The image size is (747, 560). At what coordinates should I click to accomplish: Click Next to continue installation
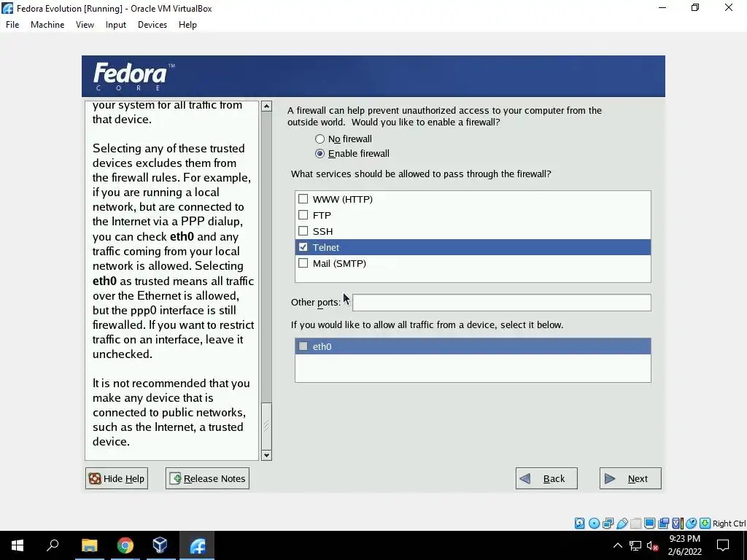[630, 478]
